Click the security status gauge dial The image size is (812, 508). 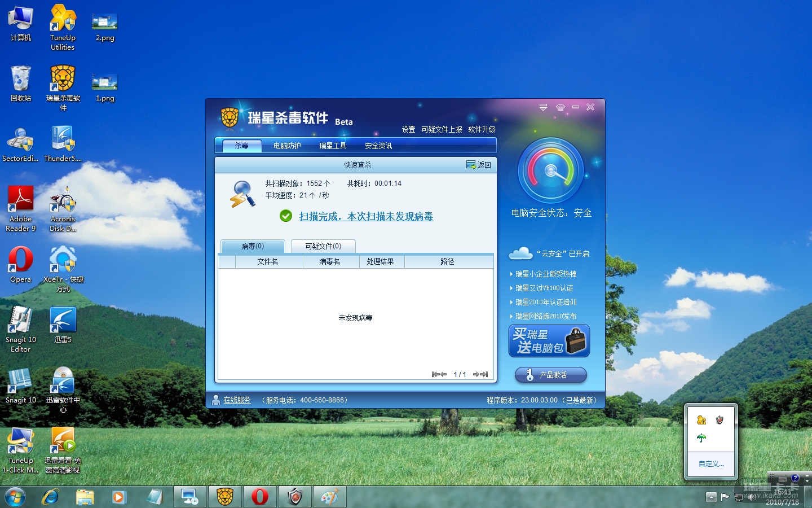(x=551, y=170)
